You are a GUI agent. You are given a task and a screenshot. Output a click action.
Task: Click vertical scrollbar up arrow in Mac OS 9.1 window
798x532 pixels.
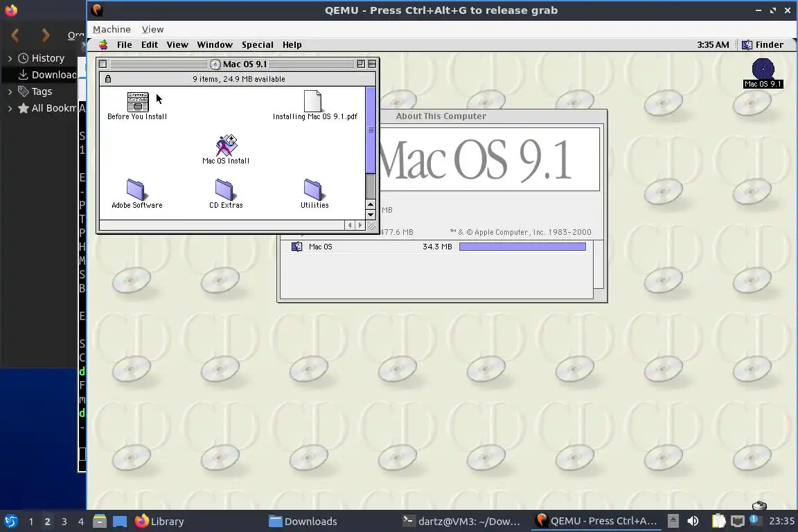[x=371, y=204]
